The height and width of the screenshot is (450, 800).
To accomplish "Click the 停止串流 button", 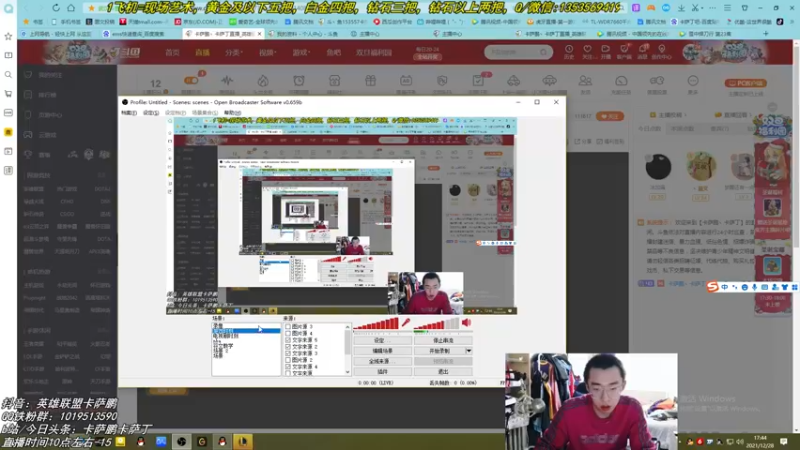I will tap(443, 340).
